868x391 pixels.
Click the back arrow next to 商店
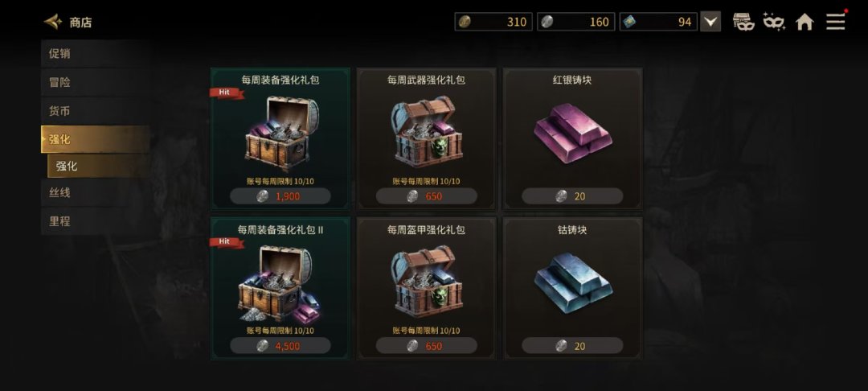(x=53, y=23)
